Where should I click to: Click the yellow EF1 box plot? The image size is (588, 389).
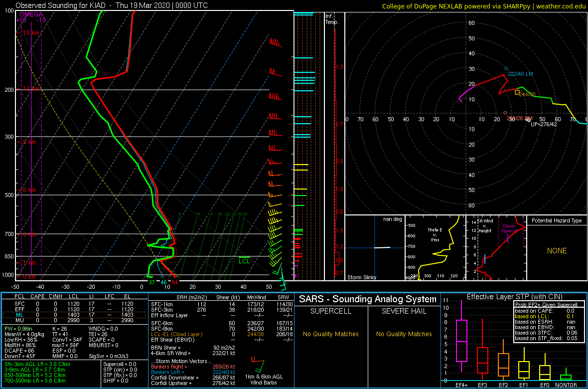tap(524, 370)
